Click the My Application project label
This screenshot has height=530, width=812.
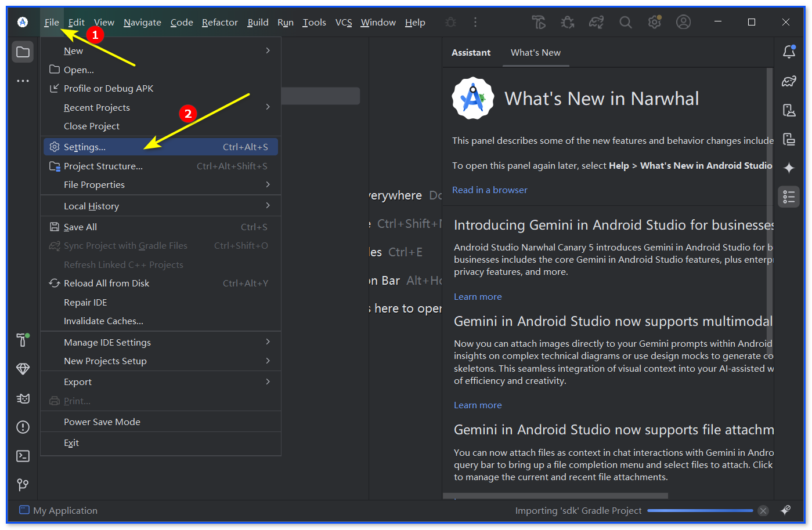tap(59, 510)
